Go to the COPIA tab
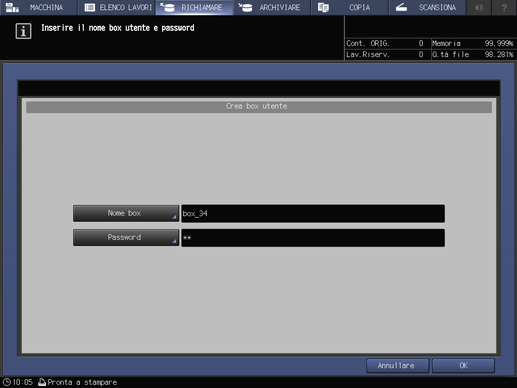Image resolution: width=517 pixels, height=388 pixels. click(350, 7)
